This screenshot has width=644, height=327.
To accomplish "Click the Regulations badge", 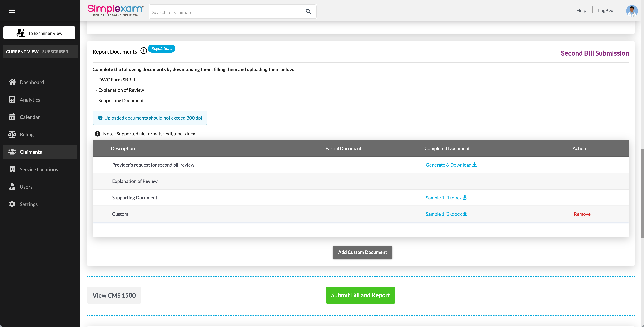I will point(162,48).
